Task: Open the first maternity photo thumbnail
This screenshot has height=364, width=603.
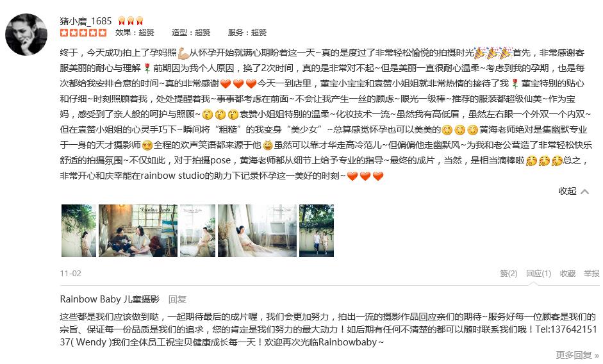Action: click(x=79, y=231)
